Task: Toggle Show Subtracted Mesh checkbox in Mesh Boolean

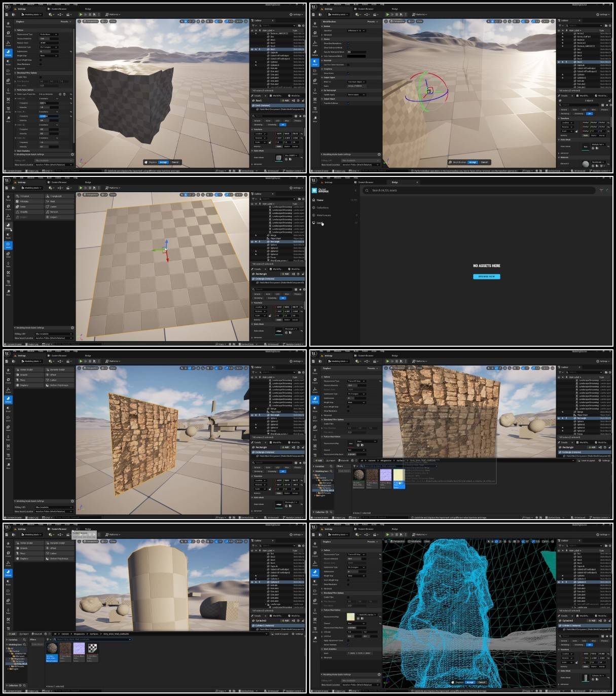Action: coord(348,48)
